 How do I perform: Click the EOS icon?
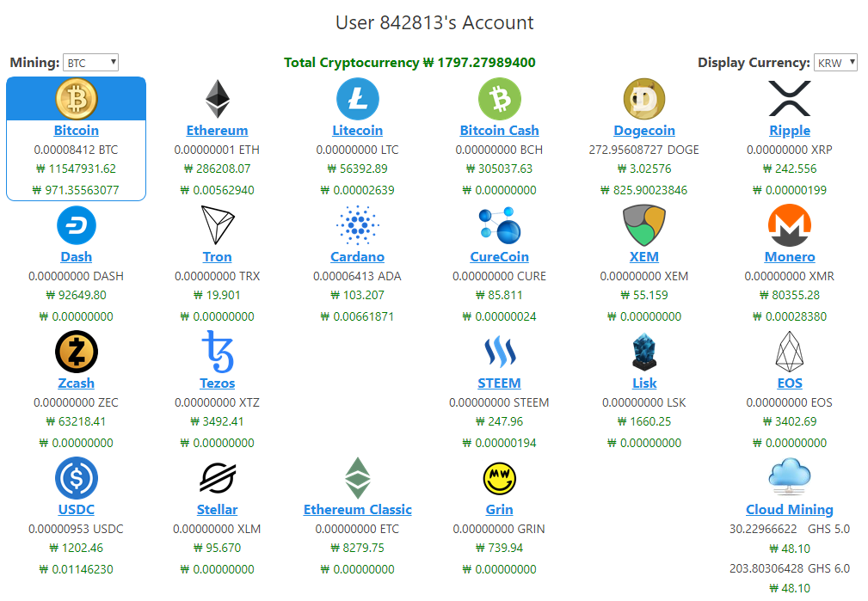tap(789, 351)
